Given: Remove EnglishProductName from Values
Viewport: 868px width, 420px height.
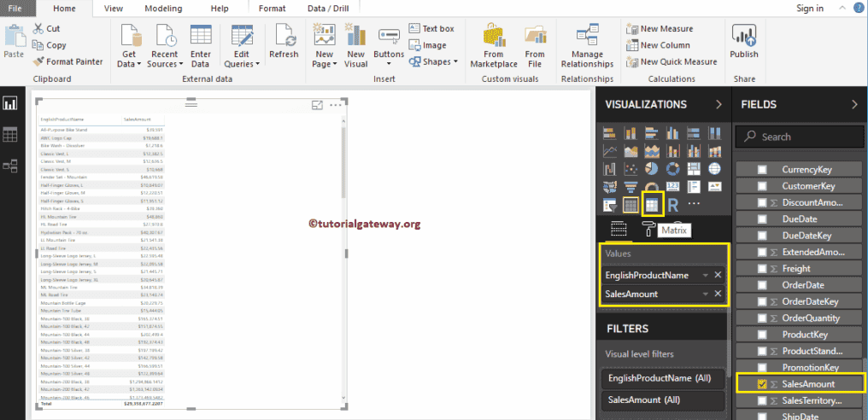Looking at the screenshot, I should 718,275.
